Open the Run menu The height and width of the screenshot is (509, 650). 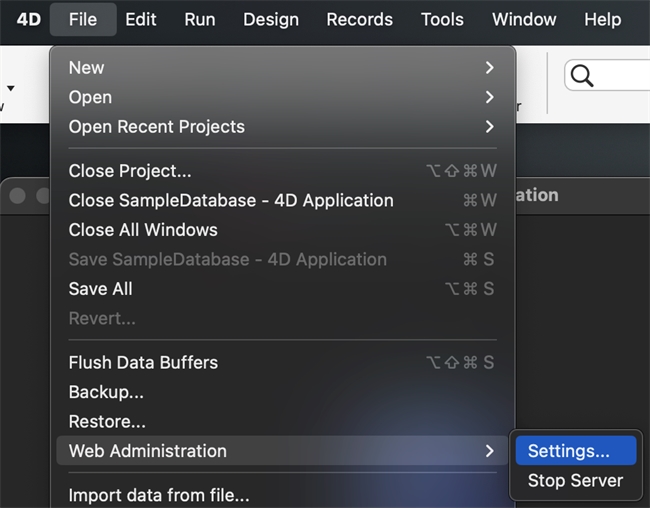199,19
